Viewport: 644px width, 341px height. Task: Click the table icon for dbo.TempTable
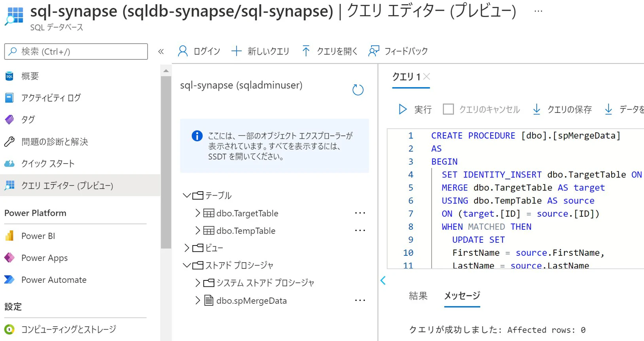[x=209, y=231]
